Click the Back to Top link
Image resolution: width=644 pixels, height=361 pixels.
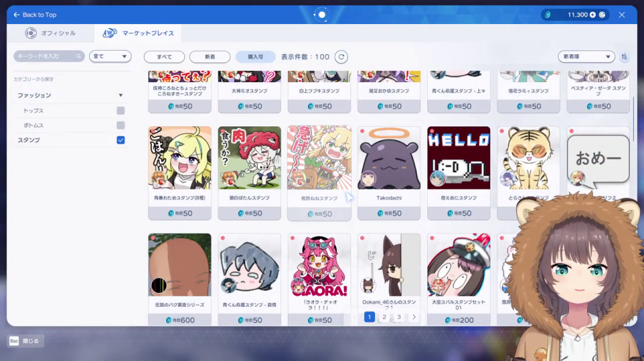pyautogui.click(x=39, y=15)
